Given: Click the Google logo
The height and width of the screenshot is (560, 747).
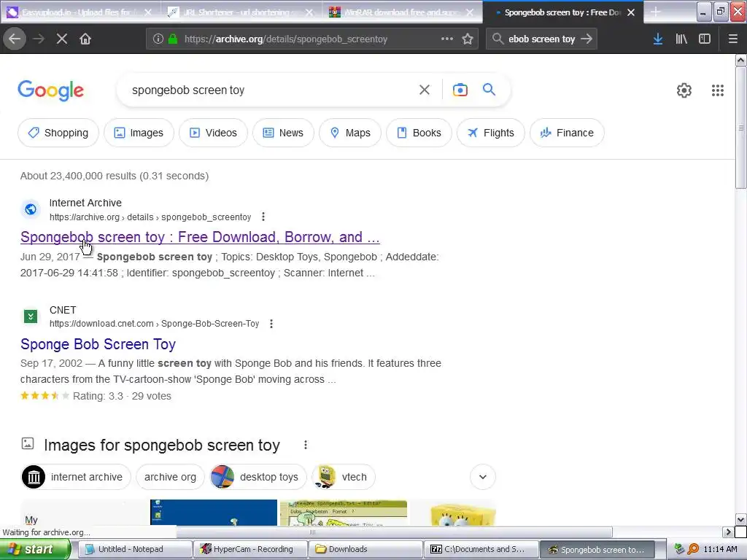Looking at the screenshot, I should click(x=51, y=90).
